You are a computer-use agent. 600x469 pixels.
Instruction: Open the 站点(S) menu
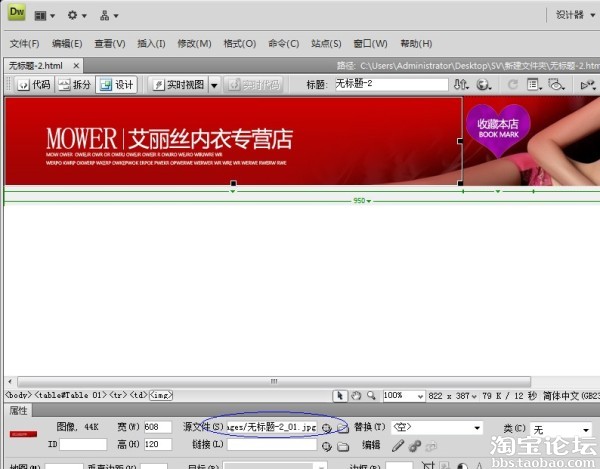(326, 44)
